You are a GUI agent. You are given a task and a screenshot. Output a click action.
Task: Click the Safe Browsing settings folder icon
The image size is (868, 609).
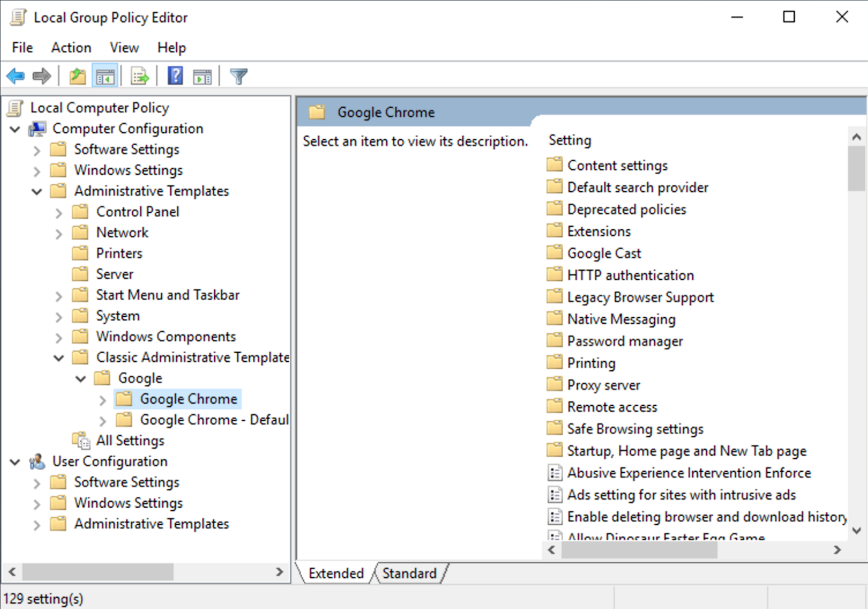click(554, 428)
